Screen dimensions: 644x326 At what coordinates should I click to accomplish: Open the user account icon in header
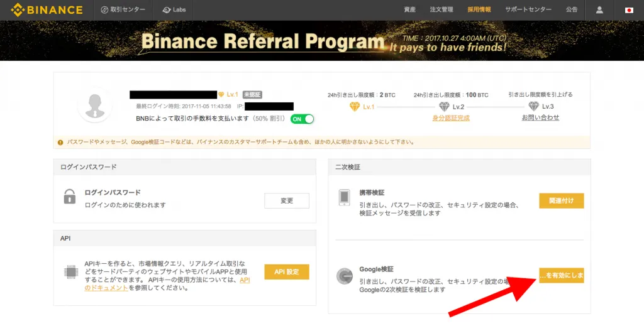(x=599, y=10)
